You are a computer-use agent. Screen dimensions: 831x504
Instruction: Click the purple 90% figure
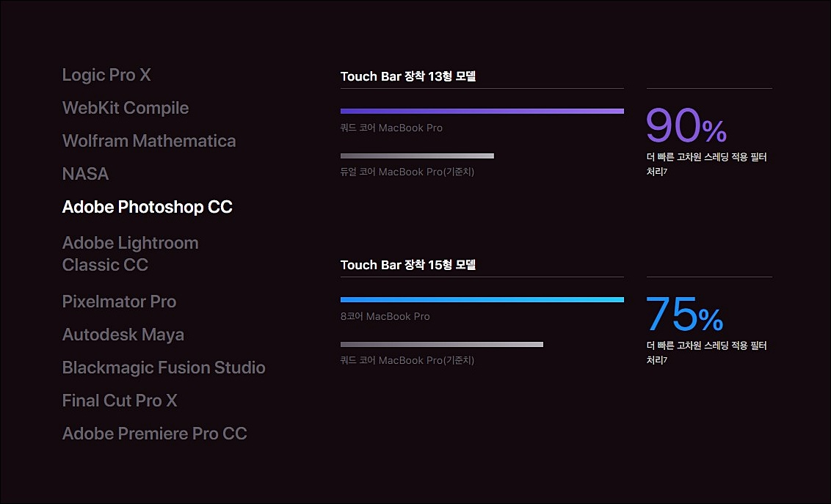pos(686,125)
